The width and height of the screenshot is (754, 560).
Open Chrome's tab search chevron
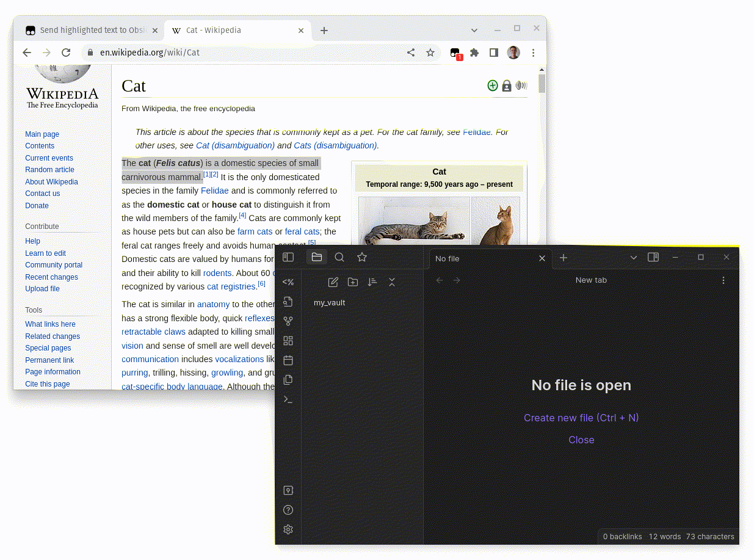pos(474,31)
